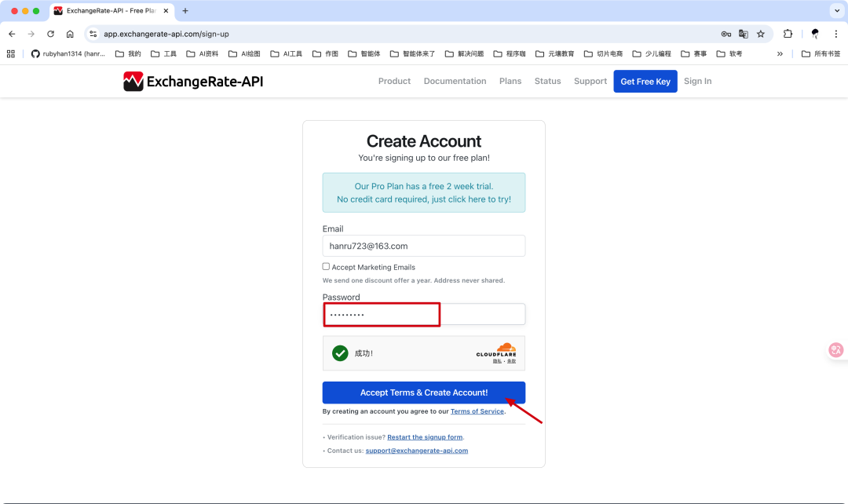Click the green success checkmark in captcha
Image resolution: width=848 pixels, height=504 pixels.
(x=340, y=353)
